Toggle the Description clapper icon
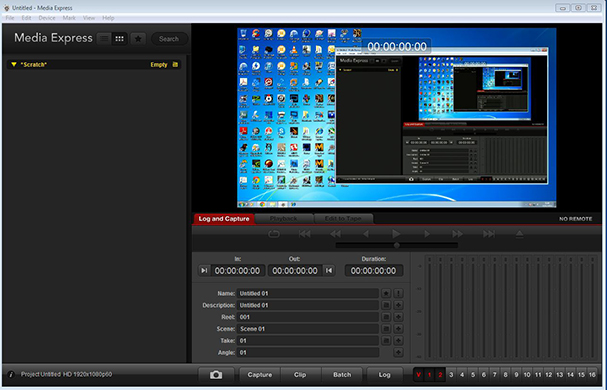Screen dimensions: 607x390 tap(386, 305)
